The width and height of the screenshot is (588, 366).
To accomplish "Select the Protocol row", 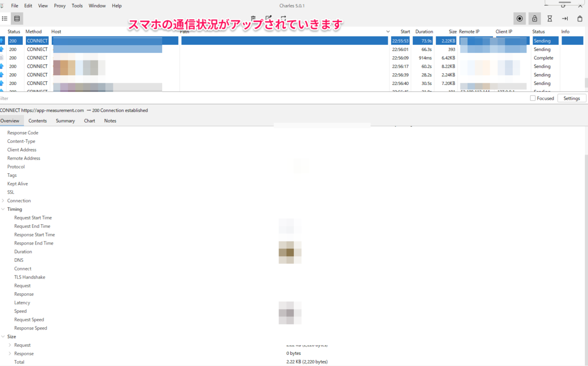I will coord(293,167).
